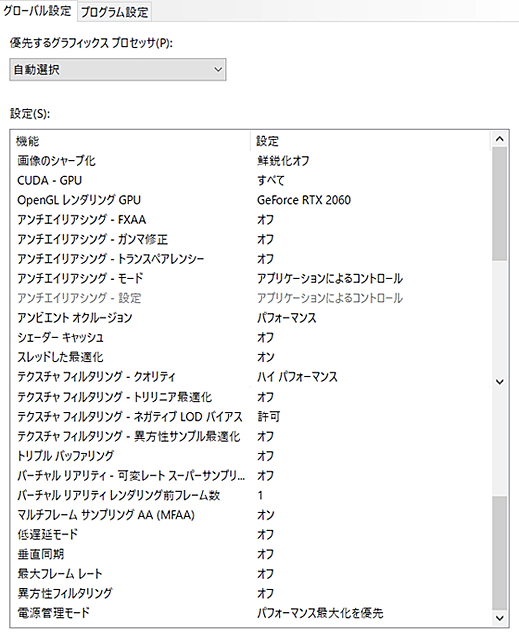Select the 画像のシャープ化 row
The width and height of the screenshot is (519, 640).
[x=251, y=160]
